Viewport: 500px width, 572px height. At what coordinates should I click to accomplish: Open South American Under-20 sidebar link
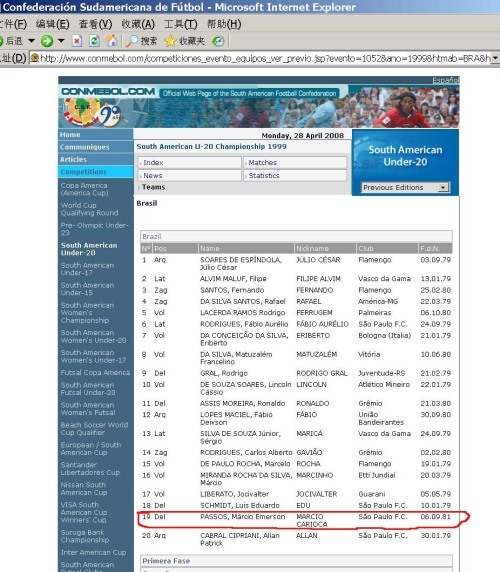(89, 249)
